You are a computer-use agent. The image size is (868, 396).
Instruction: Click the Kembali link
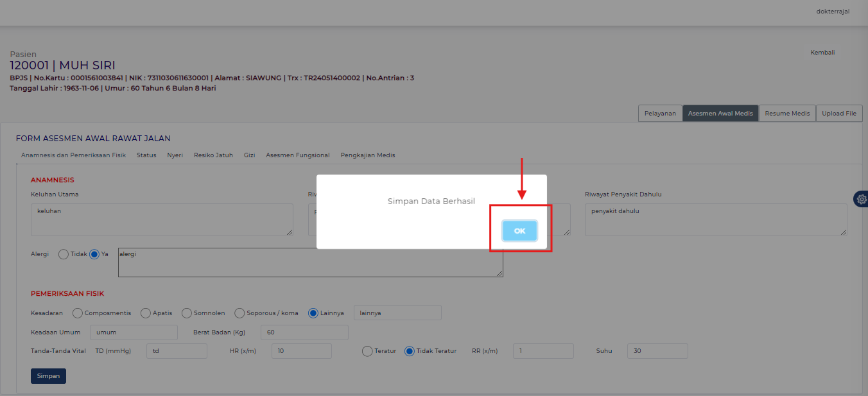(x=822, y=53)
